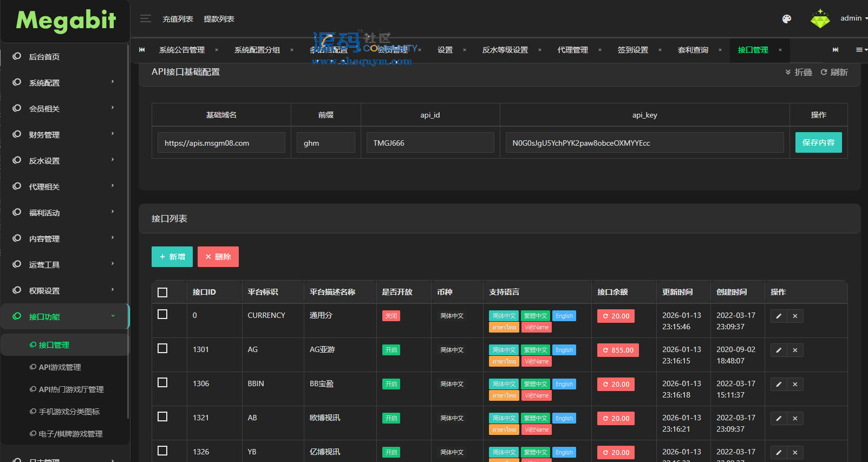
Task: Click the edit pencil icon for AG row
Action: click(779, 350)
